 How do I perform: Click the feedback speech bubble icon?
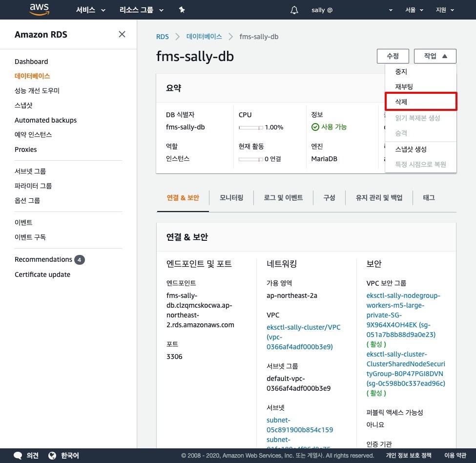[x=18, y=456]
